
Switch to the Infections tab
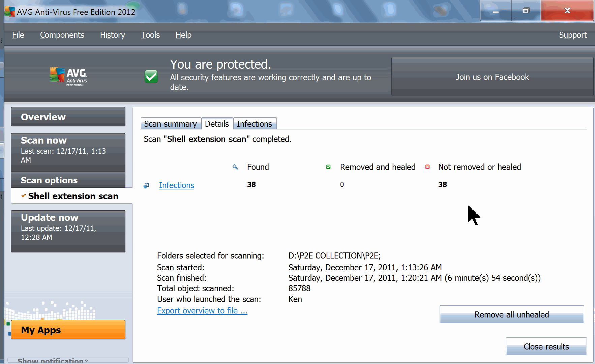coord(255,124)
